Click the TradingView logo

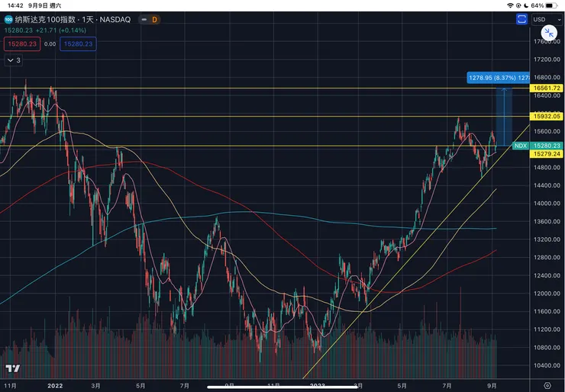[13, 368]
